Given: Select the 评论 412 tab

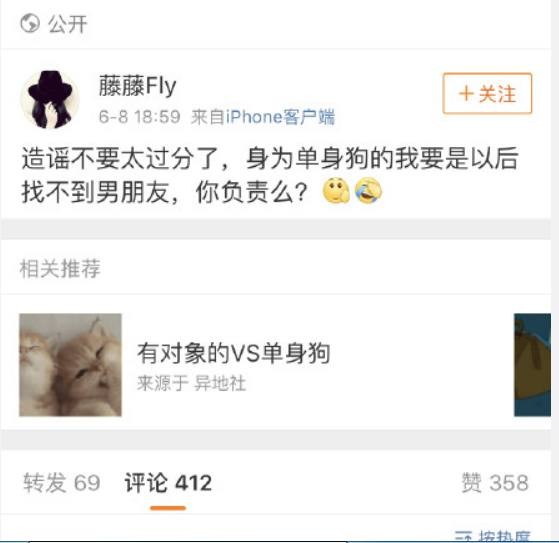Looking at the screenshot, I should point(168,483).
